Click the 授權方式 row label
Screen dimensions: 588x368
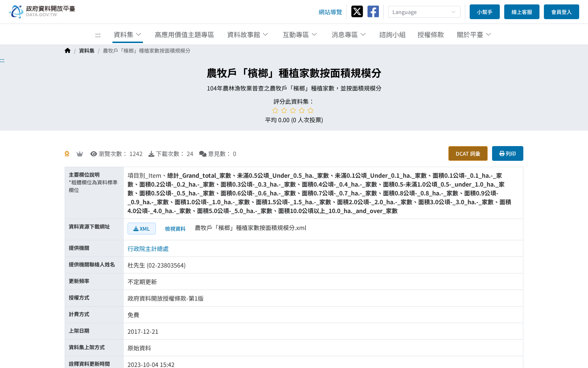coord(79,298)
